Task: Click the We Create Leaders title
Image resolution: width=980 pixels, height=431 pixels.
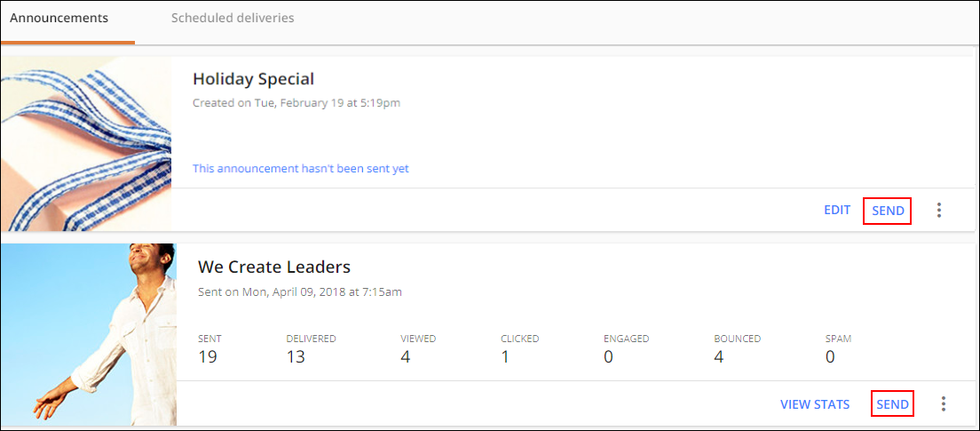Action: tap(274, 267)
